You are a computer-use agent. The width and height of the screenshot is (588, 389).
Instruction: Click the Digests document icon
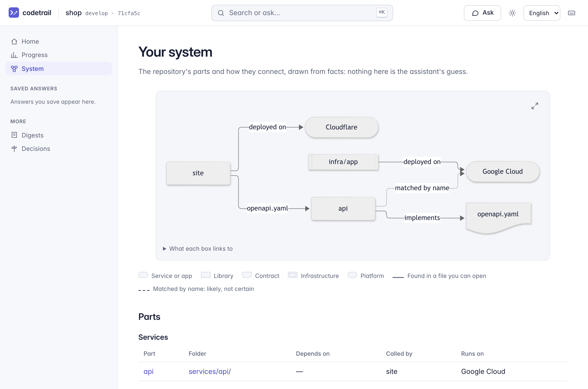coord(14,135)
